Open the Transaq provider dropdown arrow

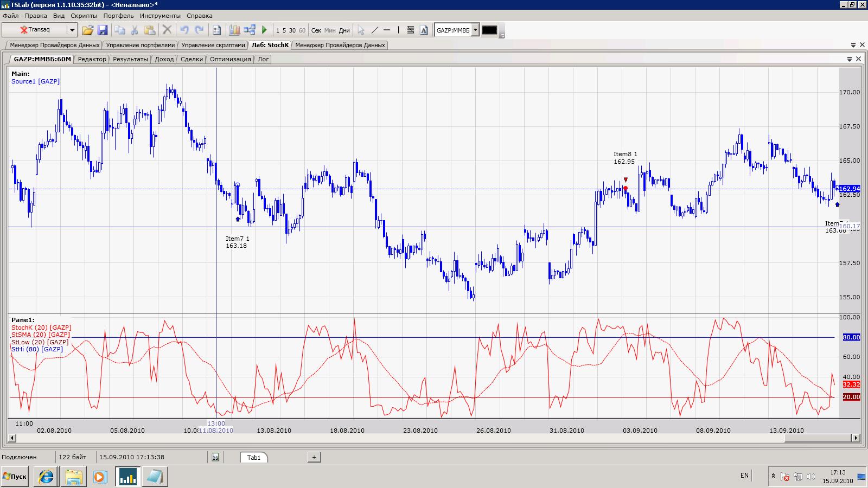tap(72, 30)
